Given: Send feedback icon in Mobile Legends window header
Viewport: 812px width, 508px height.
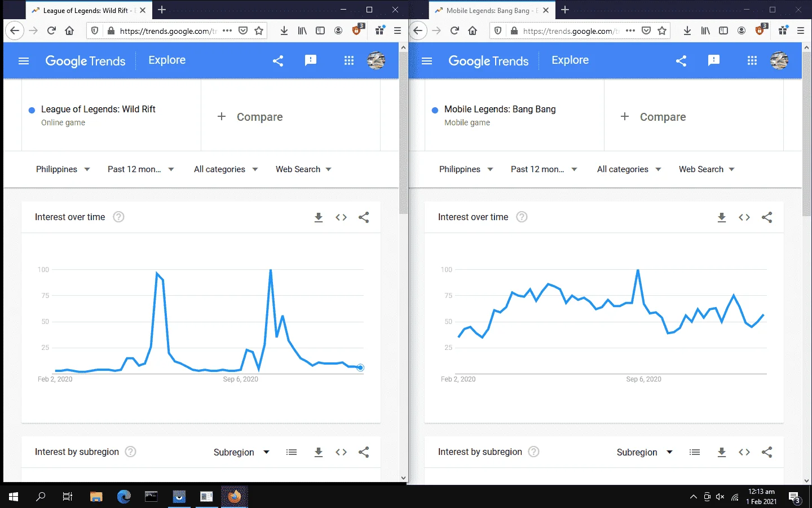Looking at the screenshot, I should click(x=714, y=60).
